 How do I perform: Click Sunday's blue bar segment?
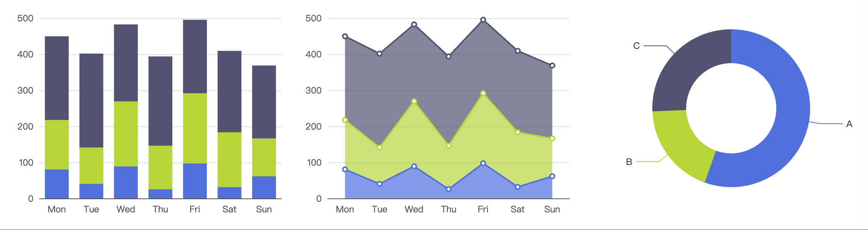(x=264, y=187)
